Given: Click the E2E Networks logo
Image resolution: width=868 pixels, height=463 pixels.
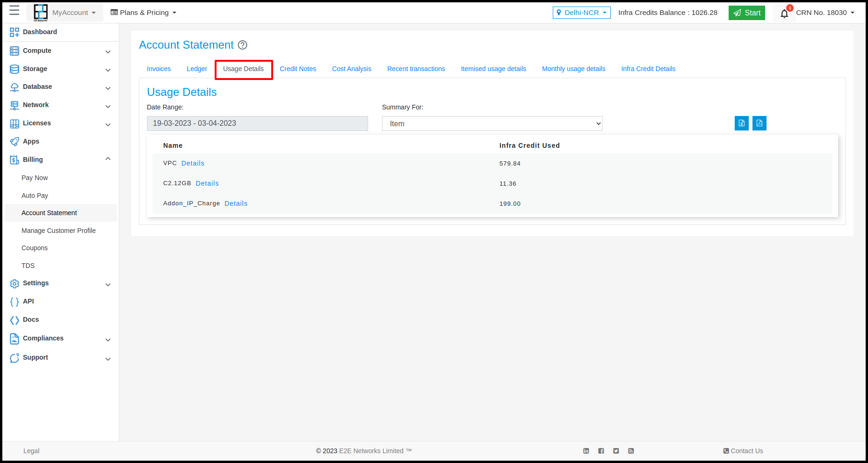Looking at the screenshot, I should click(41, 13).
